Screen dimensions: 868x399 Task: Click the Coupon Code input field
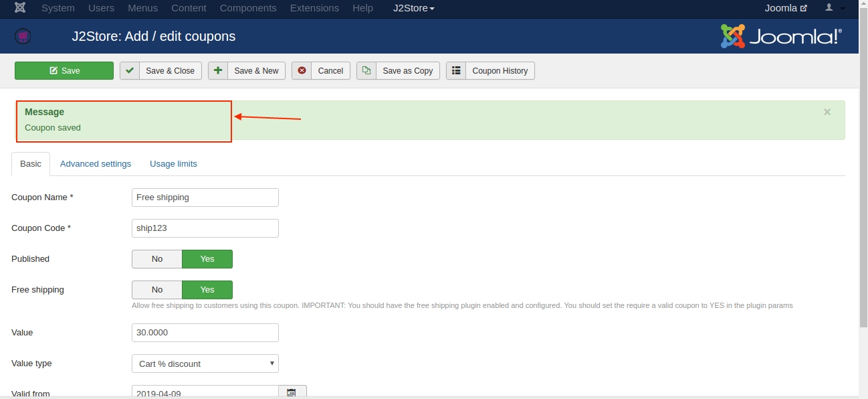[x=205, y=228]
